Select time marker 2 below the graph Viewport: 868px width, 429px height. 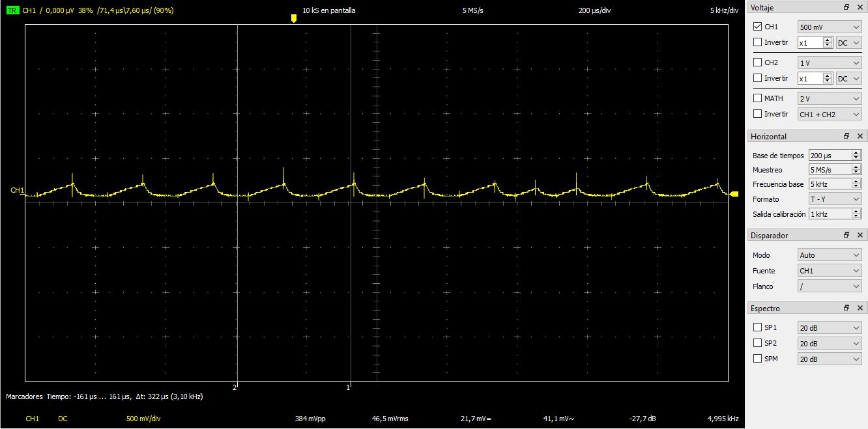pyautogui.click(x=235, y=387)
